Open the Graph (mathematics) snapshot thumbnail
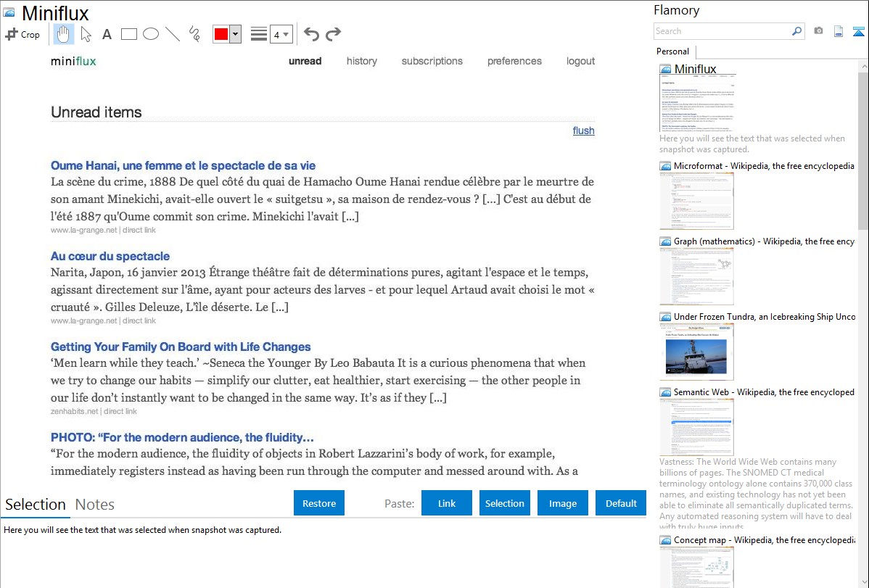 tap(696, 276)
